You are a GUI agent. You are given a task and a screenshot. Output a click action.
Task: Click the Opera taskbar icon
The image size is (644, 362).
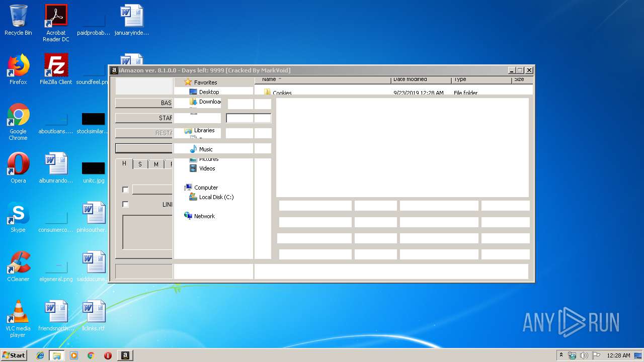click(x=108, y=355)
